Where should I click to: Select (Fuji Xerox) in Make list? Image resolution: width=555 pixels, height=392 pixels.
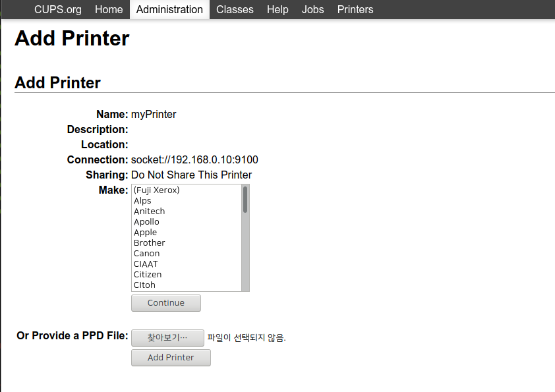tap(157, 190)
